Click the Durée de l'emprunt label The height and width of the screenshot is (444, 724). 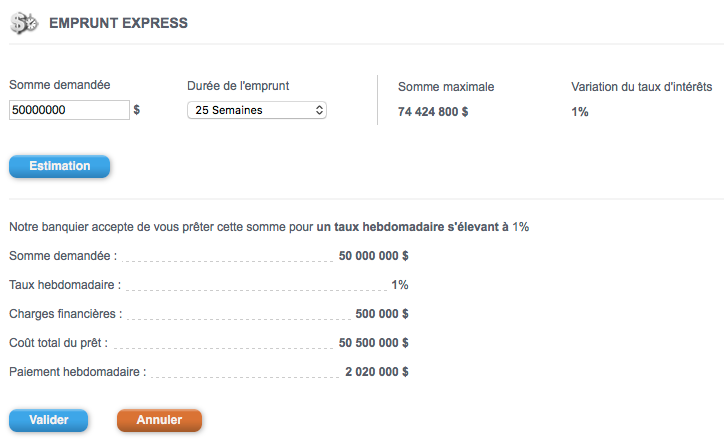pos(238,86)
